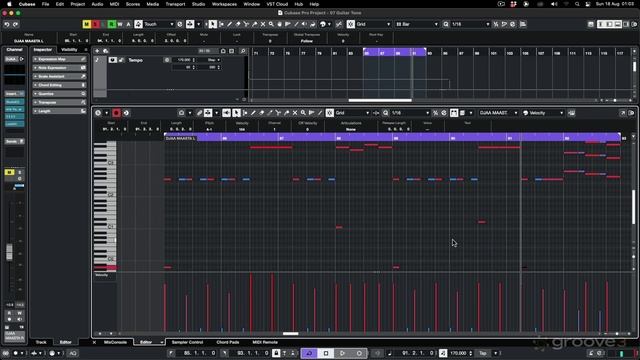The image size is (640, 360).
Task: Open the main toolbar Grid snap type dropdown
Action: click(373, 24)
